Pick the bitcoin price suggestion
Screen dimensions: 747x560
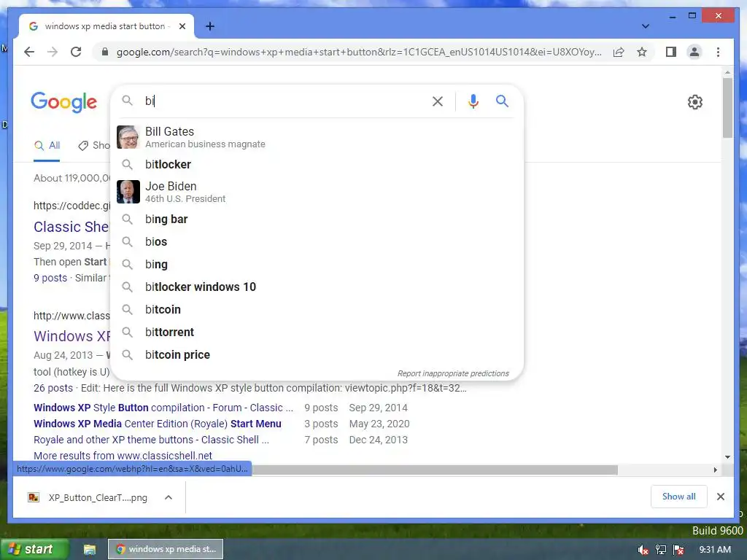pyautogui.click(x=317, y=355)
